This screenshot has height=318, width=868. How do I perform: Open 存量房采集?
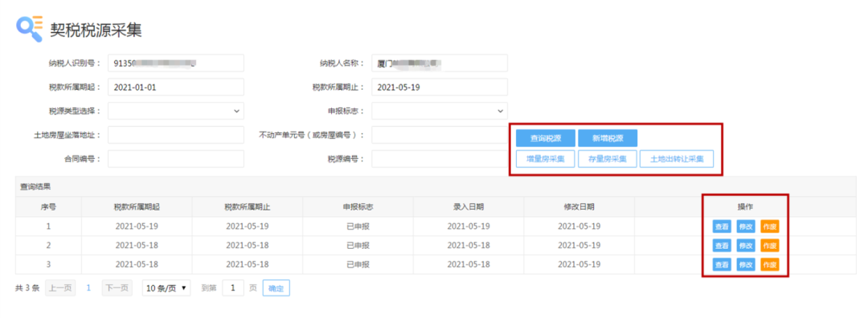[608, 159]
